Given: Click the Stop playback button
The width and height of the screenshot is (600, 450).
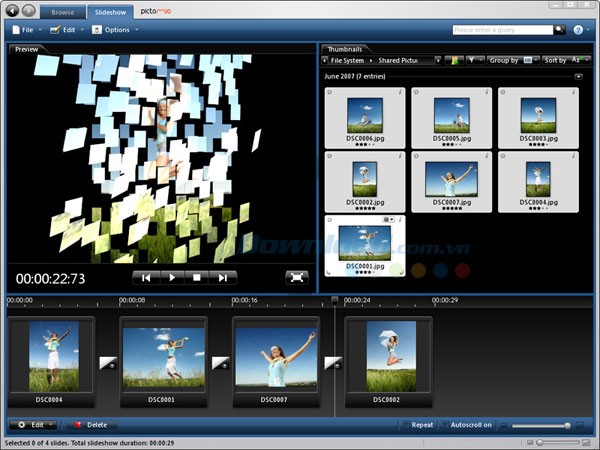Looking at the screenshot, I should (x=198, y=277).
